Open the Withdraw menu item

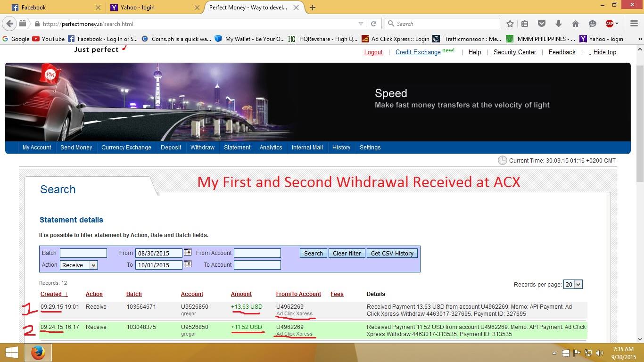pyautogui.click(x=202, y=148)
